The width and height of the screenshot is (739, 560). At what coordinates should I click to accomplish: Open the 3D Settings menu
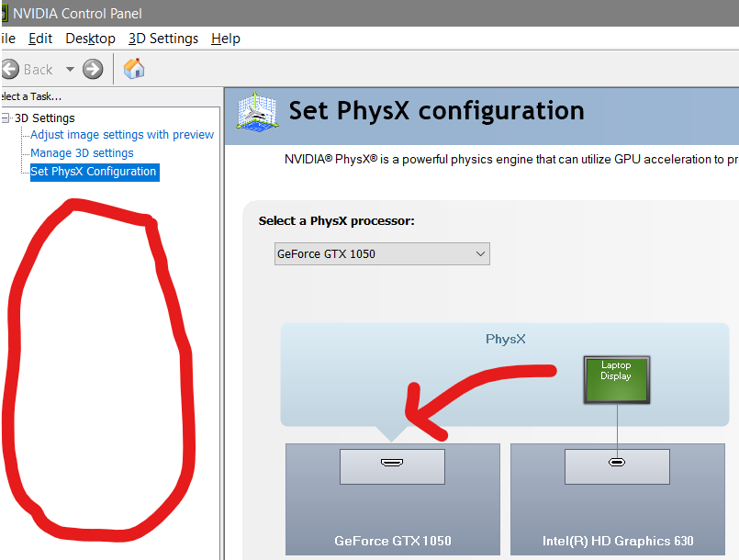click(163, 39)
